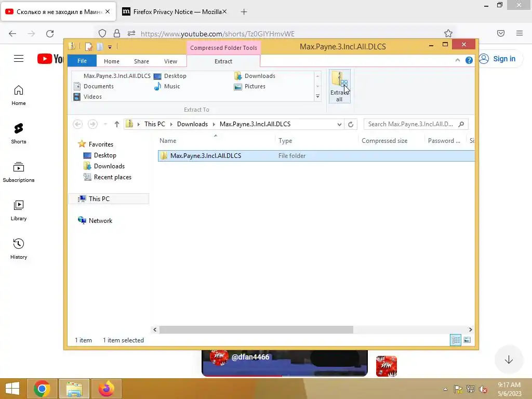Refresh the Explorer folder view
The height and width of the screenshot is (399, 532).
click(x=351, y=125)
